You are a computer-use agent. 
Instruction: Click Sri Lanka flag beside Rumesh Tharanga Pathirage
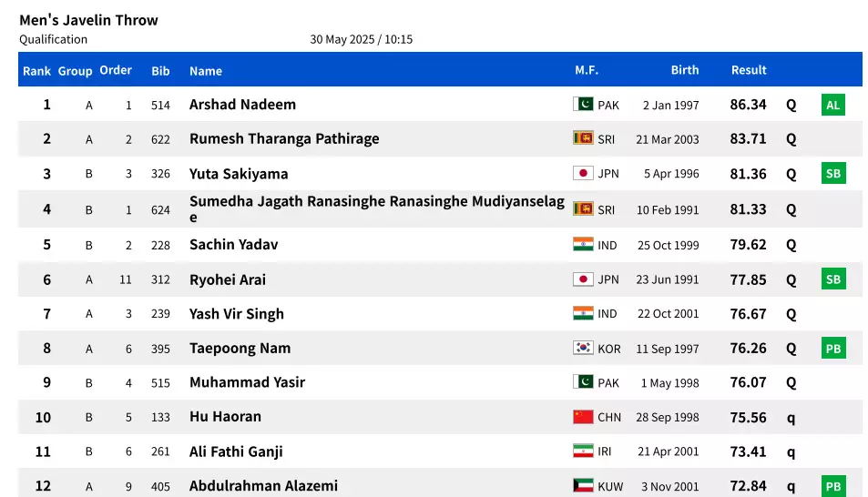tap(583, 138)
